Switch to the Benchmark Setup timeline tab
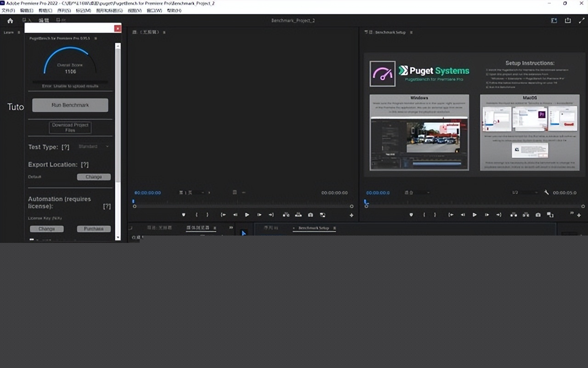Viewport: 588px width, 368px height. (x=314, y=228)
